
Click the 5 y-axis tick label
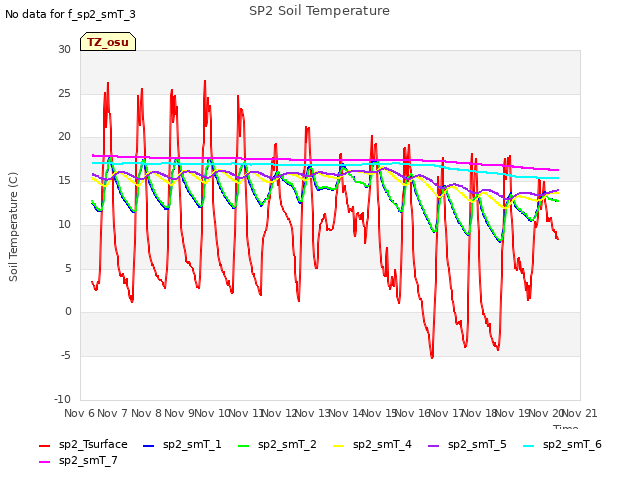click(x=68, y=268)
